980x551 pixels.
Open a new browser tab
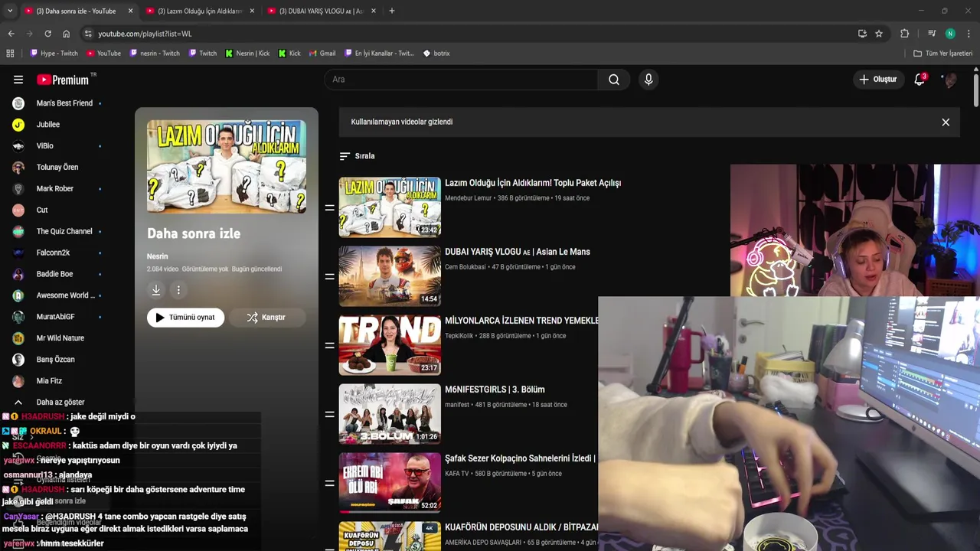pyautogui.click(x=392, y=11)
